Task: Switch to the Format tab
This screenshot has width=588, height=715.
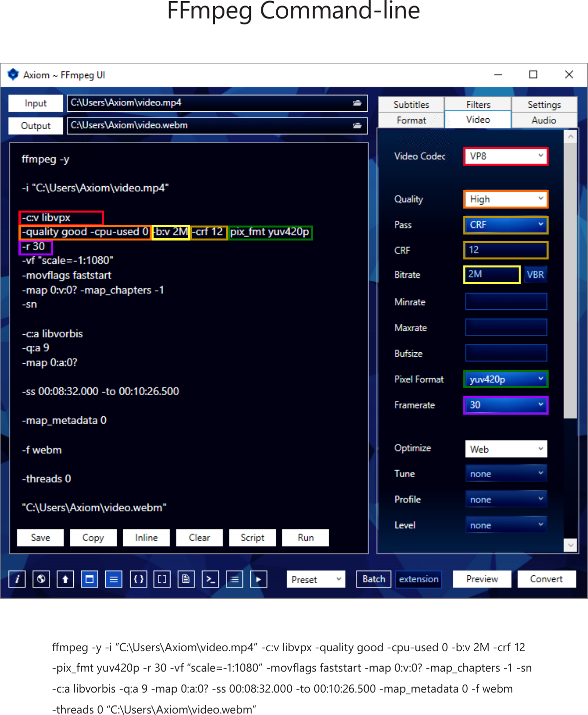Action: [411, 120]
